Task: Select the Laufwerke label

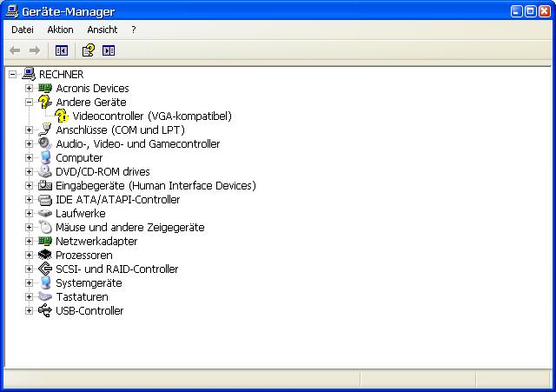Action: coord(81,213)
